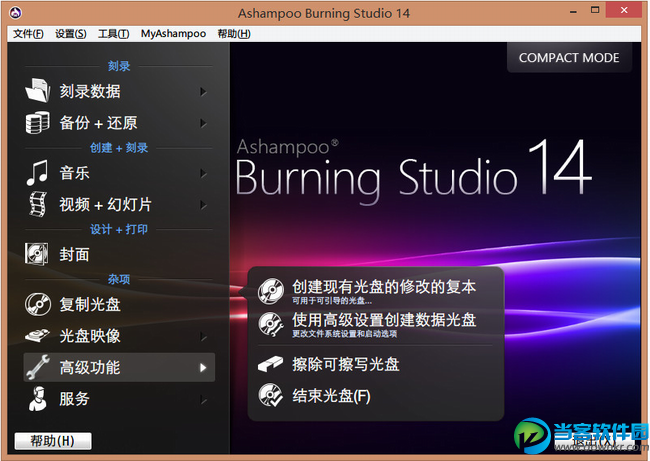Select the 服务 label

pyautogui.click(x=75, y=399)
